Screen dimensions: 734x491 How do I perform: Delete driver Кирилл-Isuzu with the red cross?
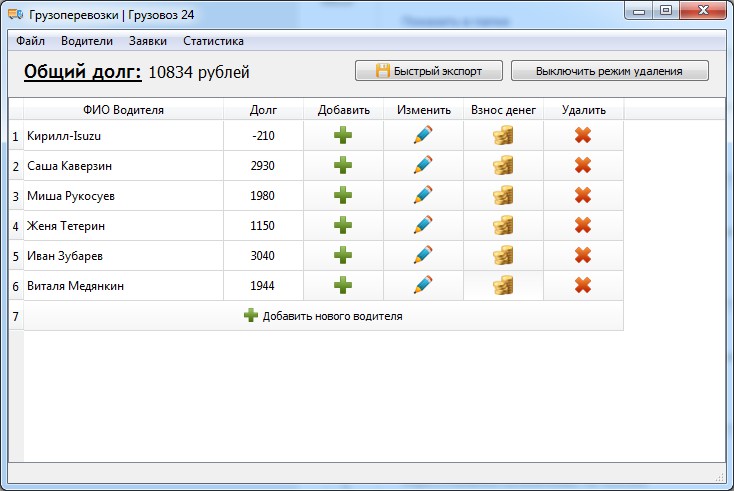(x=583, y=136)
